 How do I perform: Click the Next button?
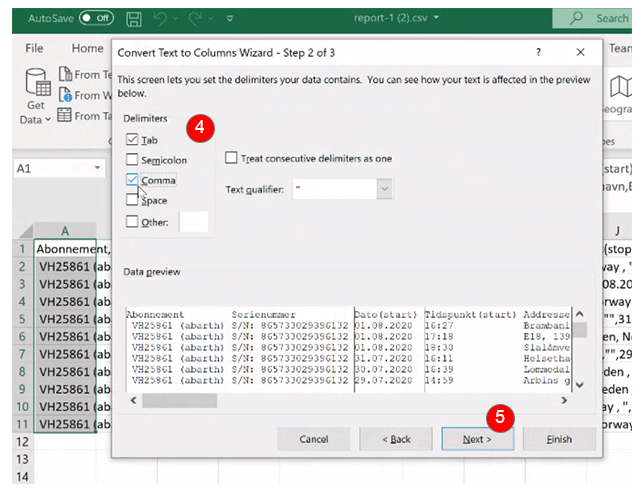coord(477,439)
